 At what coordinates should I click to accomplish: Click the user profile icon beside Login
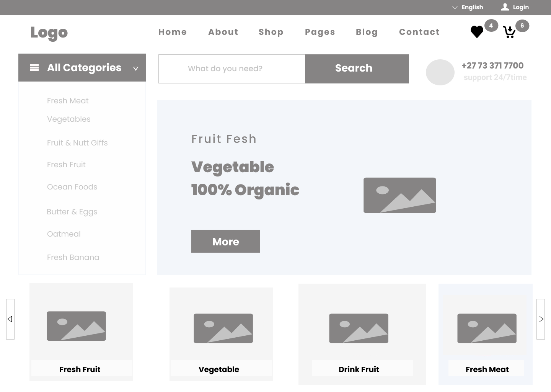(x=505, y=7)
